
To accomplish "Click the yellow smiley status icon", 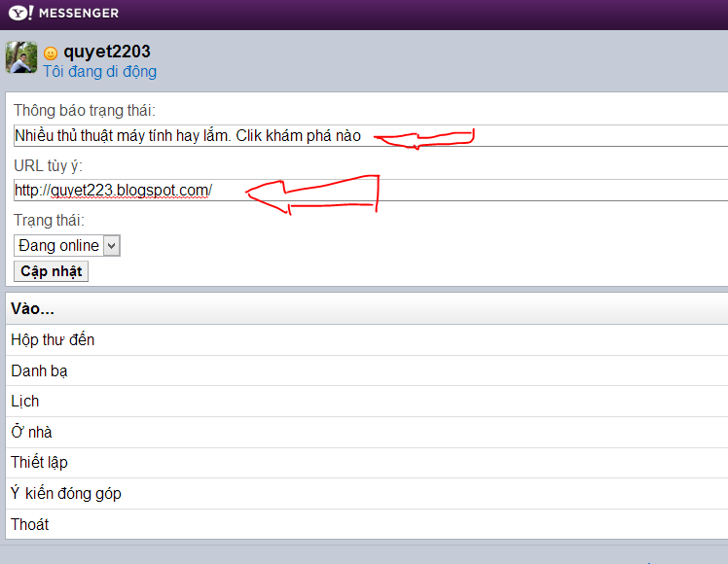I will point(51,53).
